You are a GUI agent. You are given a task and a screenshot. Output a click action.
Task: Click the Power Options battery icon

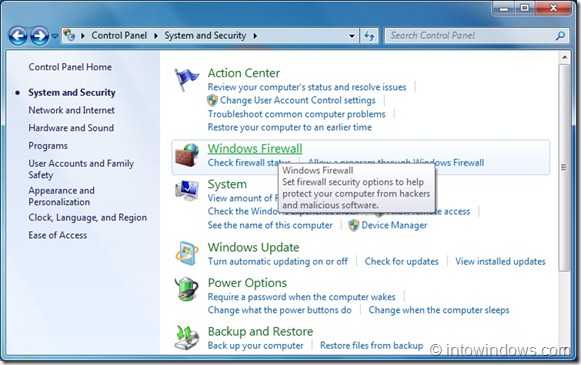(187, 289)
